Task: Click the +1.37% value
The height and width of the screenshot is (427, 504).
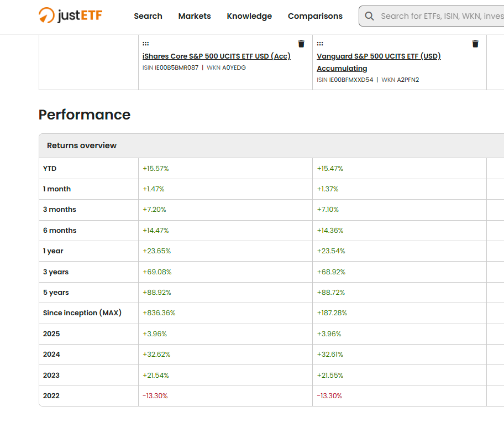Action: pyautogui.click(x=328, y=189)
